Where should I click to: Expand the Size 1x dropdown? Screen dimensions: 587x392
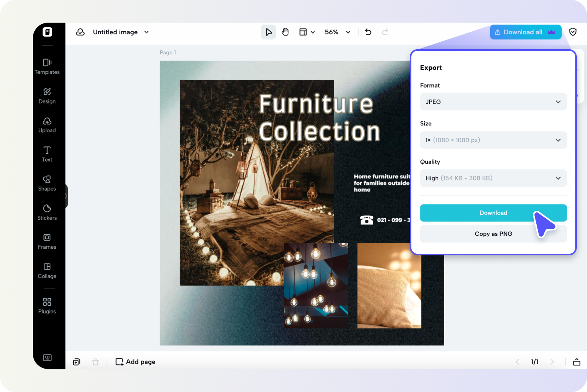493,140
